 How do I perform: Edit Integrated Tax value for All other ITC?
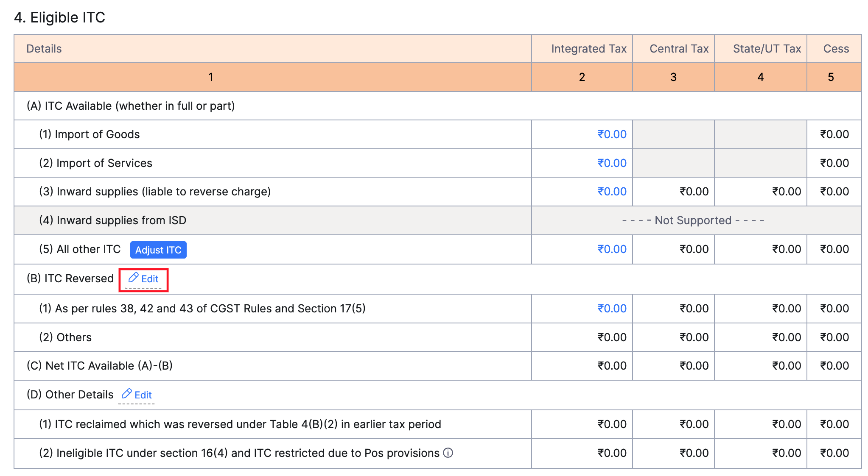click(x=612, y=249)
